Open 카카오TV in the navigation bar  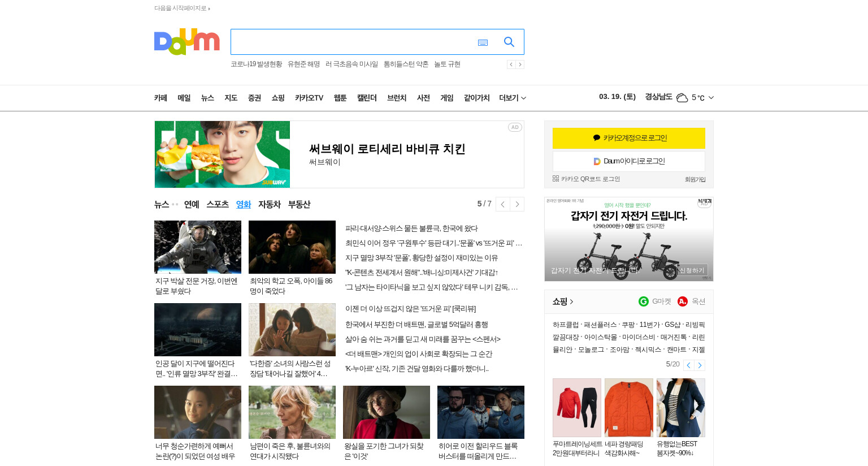click(309, 98)
